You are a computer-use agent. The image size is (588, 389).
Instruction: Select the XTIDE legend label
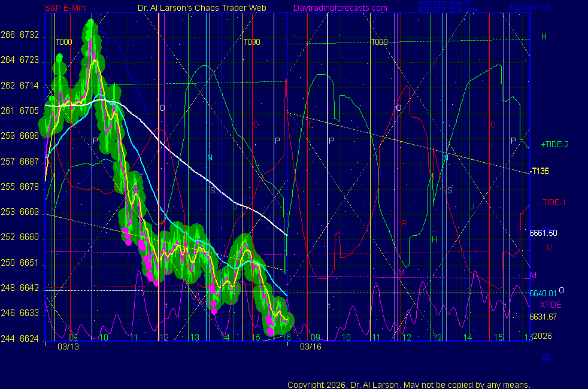tap(550, 305)
